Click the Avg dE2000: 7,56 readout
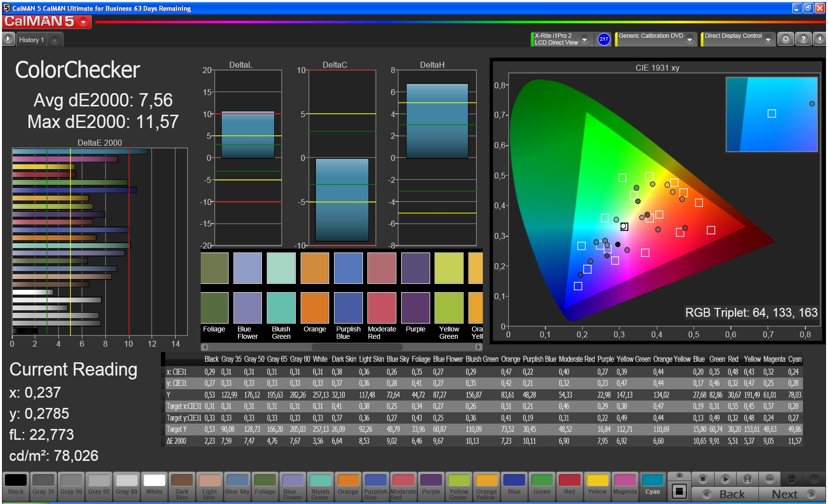Image resolution: width=828 pixels, height=504 pixels. tap(103, 100)
